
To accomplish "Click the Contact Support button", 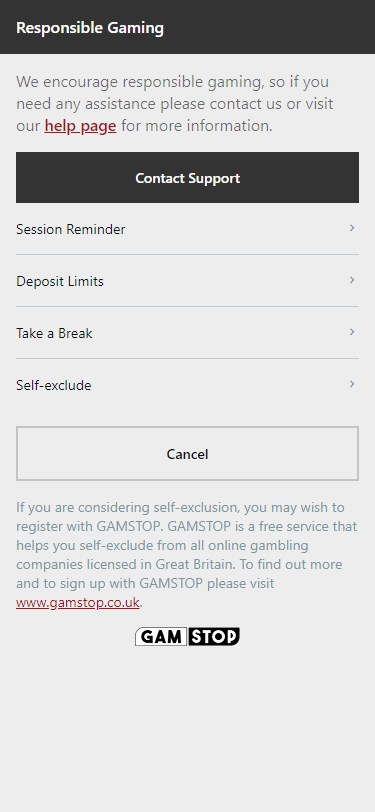I will point(188,178).
